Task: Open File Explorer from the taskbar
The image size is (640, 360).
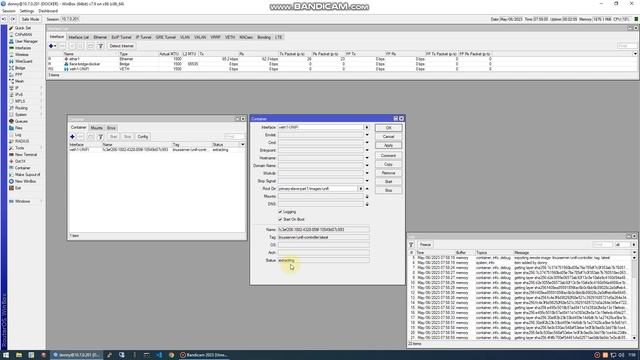Action: (x=19, y=355)
